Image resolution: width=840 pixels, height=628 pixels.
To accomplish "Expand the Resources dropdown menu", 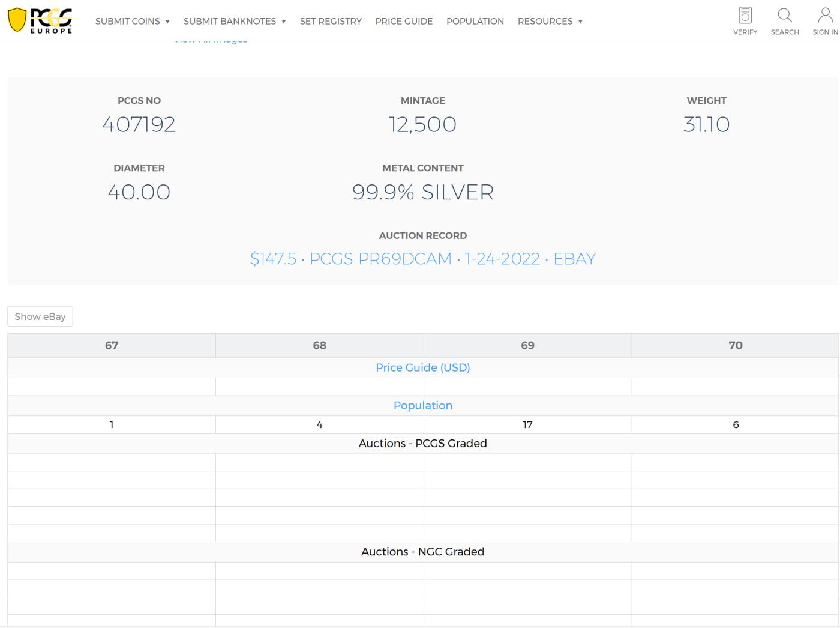I will click(x=550, y=22).
